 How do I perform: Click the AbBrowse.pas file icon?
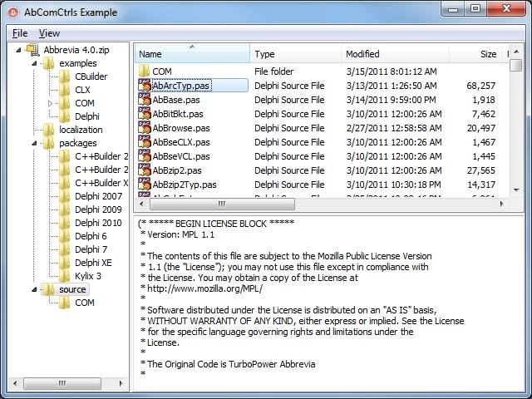pyautogui.click(x=145, y=128)
